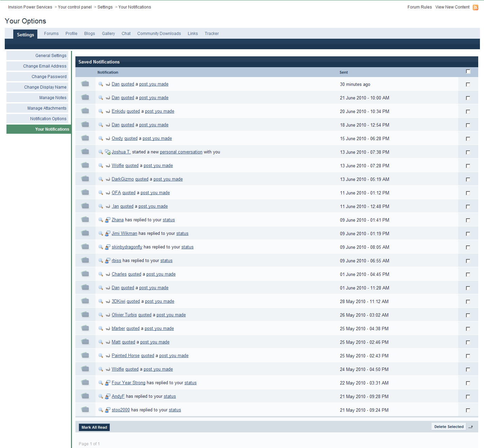484x448 pixels.
Task: Click magnifier icon in the Enkidu row
Action: coord(101,111)
